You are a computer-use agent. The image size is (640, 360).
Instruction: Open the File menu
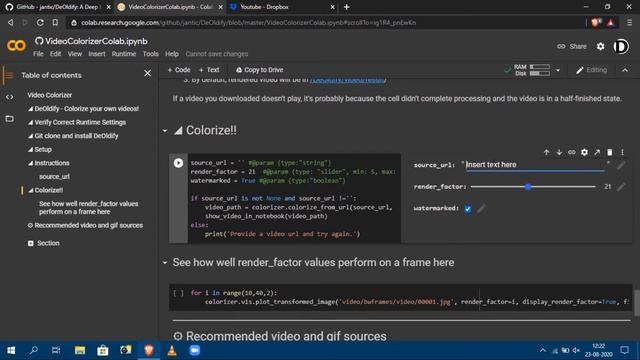click(x=38, y=54)
